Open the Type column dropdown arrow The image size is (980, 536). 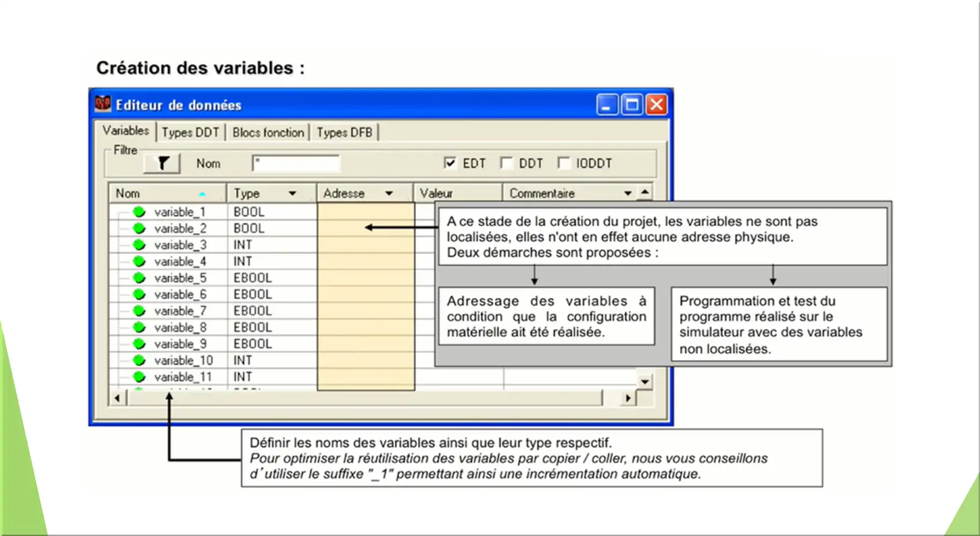click(x=292, y=193)
